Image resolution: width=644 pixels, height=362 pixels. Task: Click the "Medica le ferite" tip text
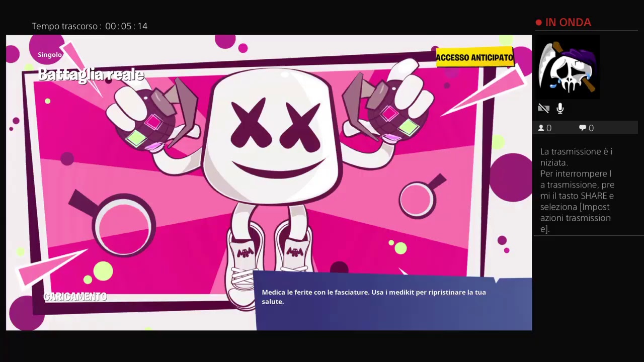click(x=374, y=297)
